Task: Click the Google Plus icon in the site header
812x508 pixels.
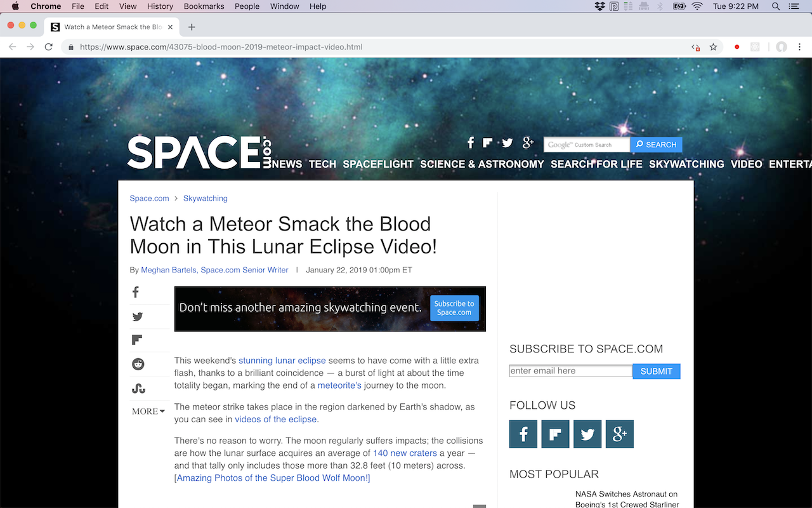Action: pos(528,143)
